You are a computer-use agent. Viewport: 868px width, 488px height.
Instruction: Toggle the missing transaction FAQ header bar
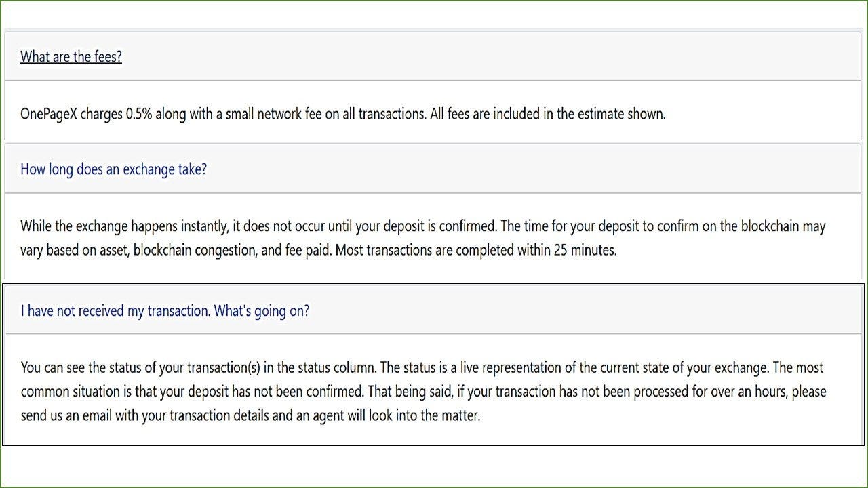[x=433, y=310]
